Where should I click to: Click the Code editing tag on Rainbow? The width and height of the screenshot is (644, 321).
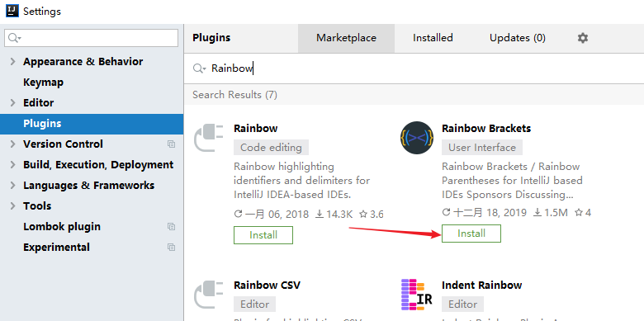click(271, 148)
